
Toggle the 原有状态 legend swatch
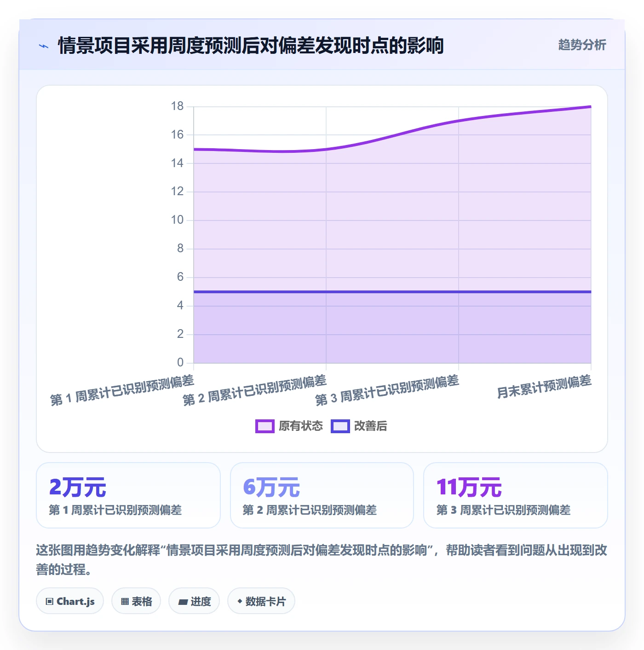[x=264, y=426]
